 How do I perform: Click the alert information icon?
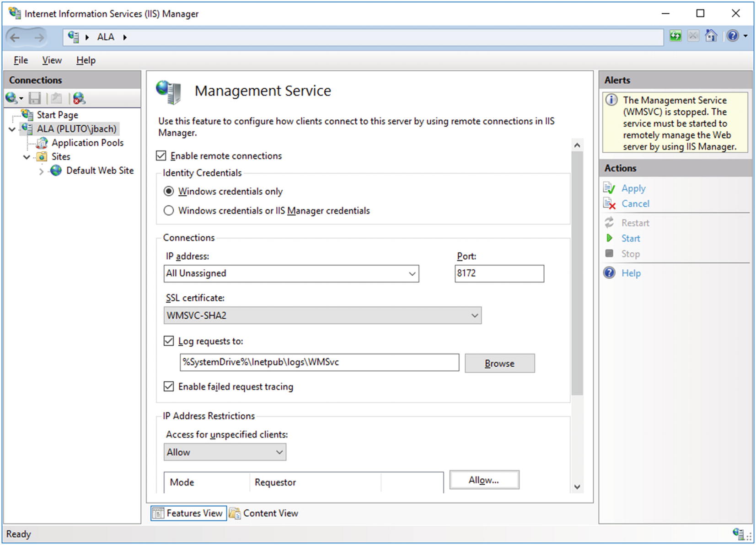tap(611, 100)
